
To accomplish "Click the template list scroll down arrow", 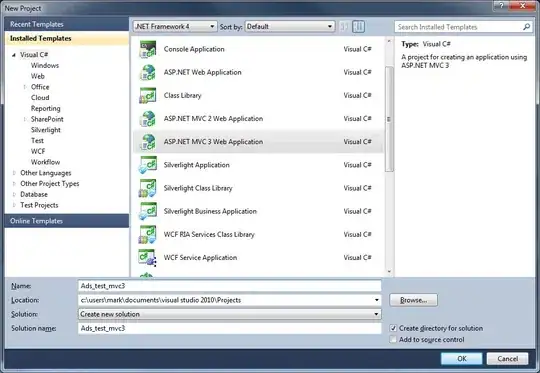I will [389, 272].
